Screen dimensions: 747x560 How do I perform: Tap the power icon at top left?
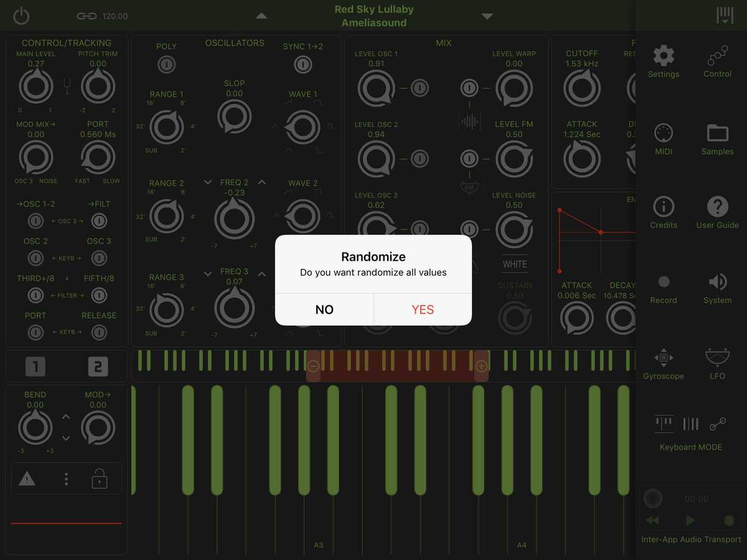tap(21, 16)
